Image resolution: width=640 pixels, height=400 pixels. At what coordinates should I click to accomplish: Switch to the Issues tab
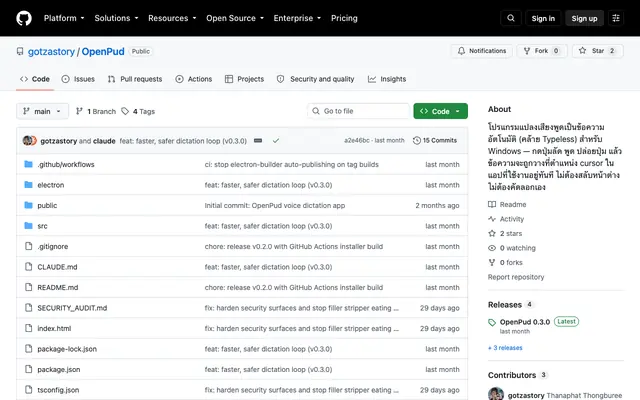(x=78, y=79)
